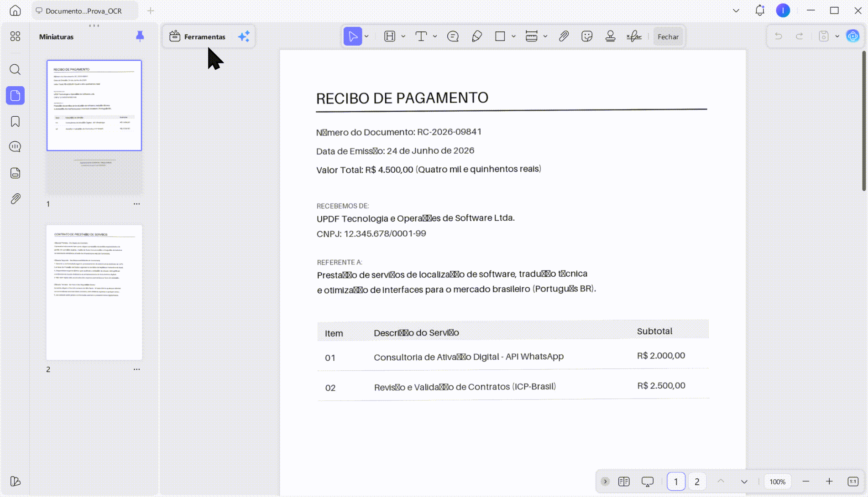Collapse the bottom page toolbar arrow
This screenshot has width=868, height=497.
[605, 481]
